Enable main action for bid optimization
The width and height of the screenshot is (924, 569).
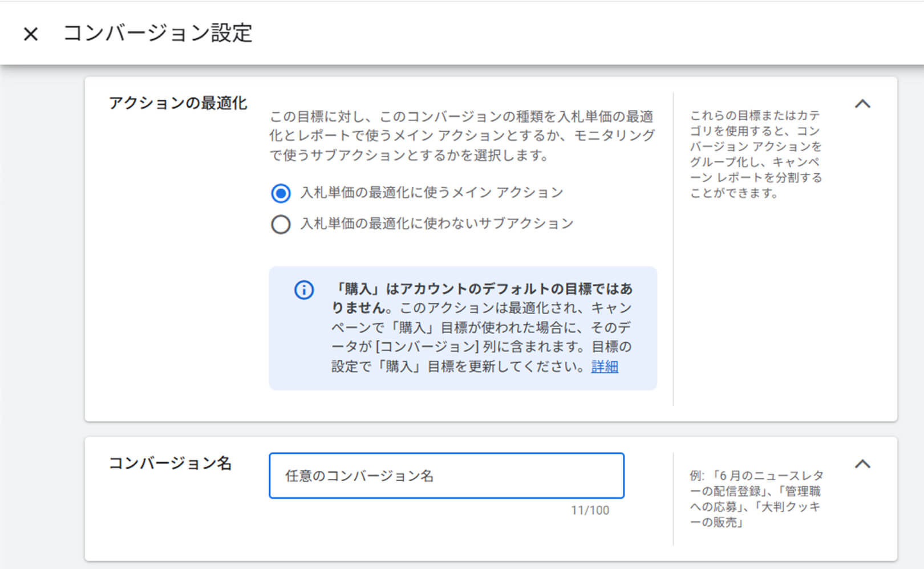coord(281,193)
